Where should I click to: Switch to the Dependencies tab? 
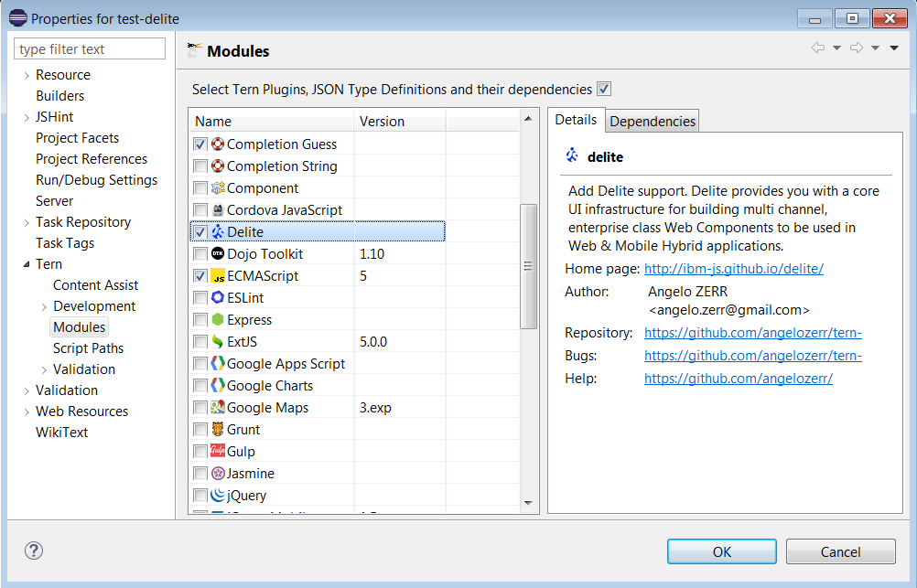click(x=652, y=120)
